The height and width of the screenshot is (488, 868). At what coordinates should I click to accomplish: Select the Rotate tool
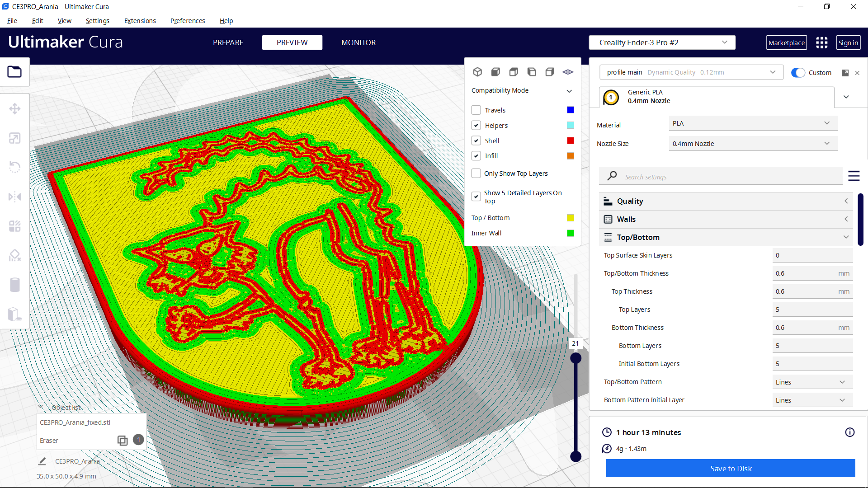tap(15, 167)
